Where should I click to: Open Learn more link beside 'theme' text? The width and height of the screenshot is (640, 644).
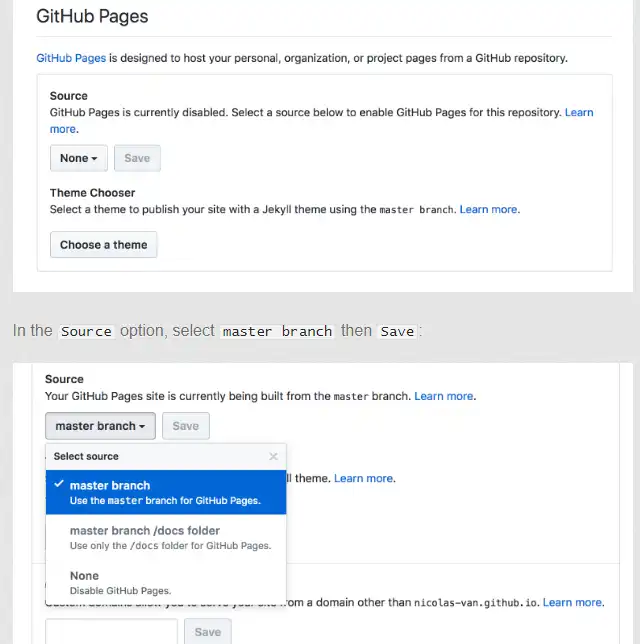click(x=363, y=478)
